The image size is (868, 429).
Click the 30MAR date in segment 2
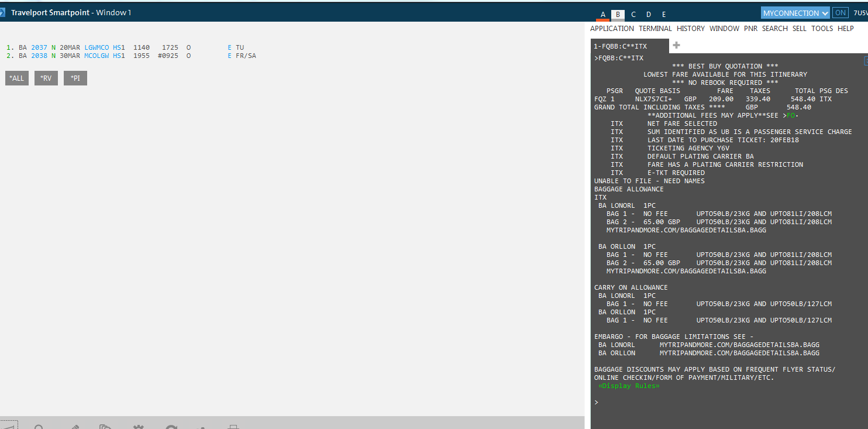[70, 56]
